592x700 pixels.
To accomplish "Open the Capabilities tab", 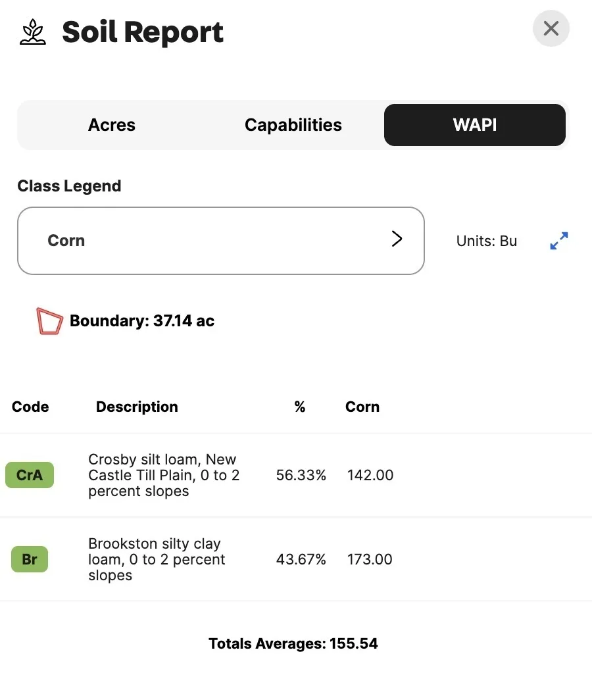I will click(293, 125).
